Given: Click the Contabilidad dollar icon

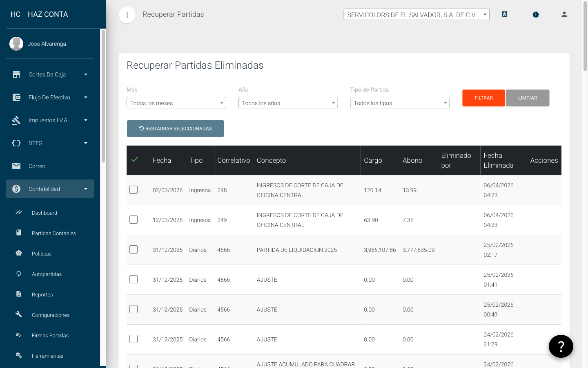Looking at the screenshot, I should pos(16,189).
